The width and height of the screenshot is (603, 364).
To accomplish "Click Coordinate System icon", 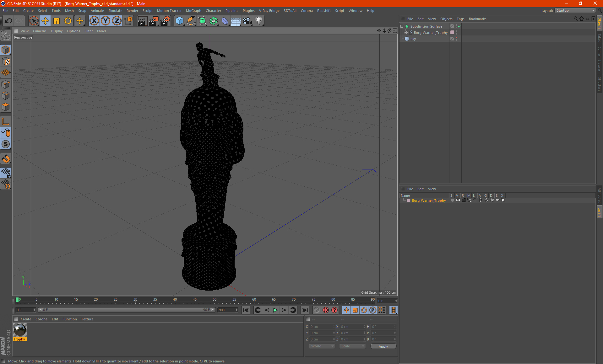I will point(128,21).
